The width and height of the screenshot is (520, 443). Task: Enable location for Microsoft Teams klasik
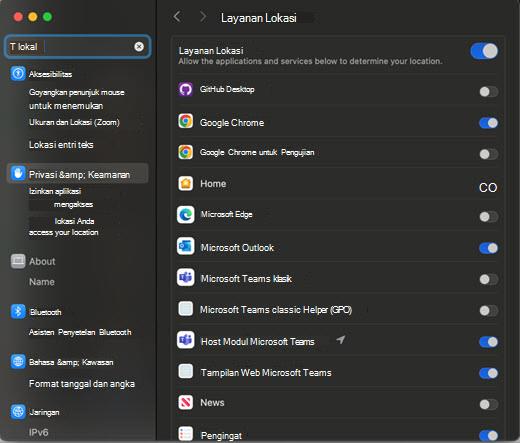coord(489,279)
